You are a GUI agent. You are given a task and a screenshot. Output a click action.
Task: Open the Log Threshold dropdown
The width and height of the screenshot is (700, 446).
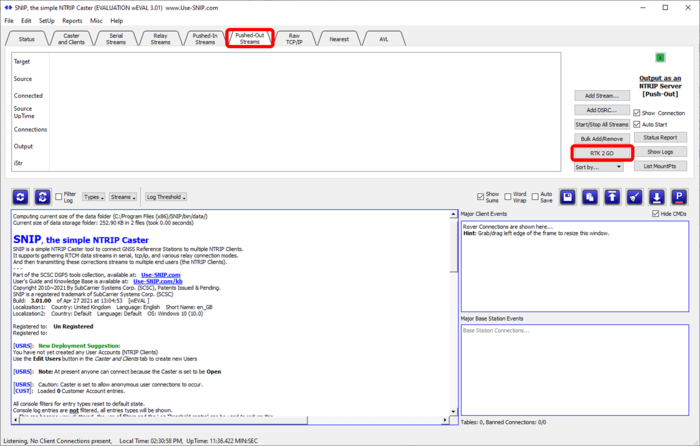pyautogui.click(x=166, y=197)
